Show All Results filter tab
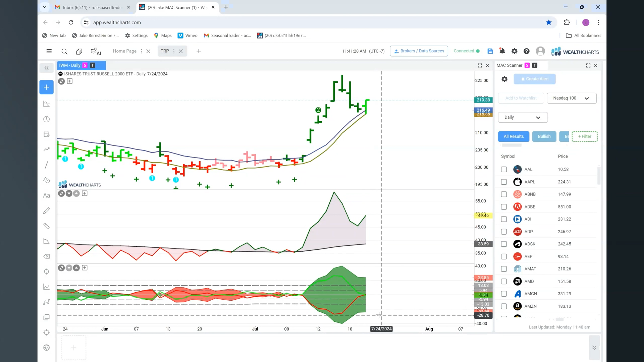Viewport: 644px width, 362px height. (x=514, y=136)
